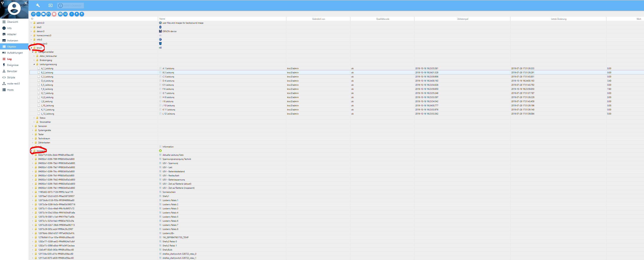Open the Skripte sidebar link

tap(11, 78)
